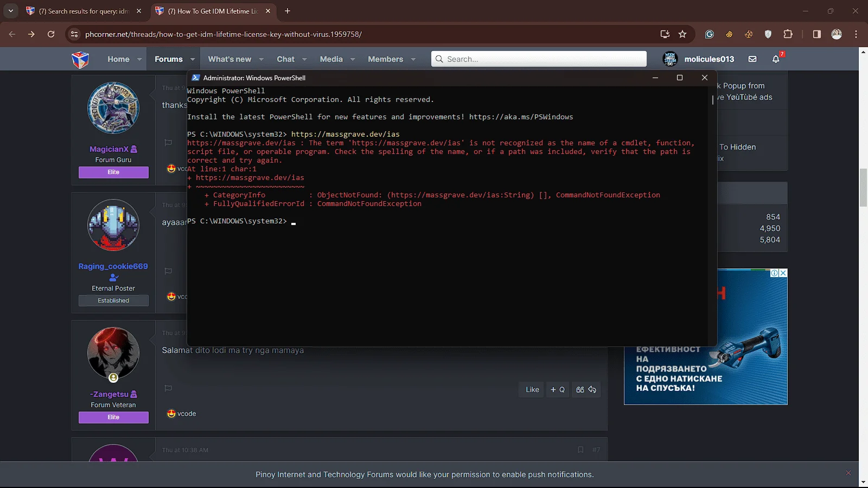Open the What's new menu item
The height and width of the screenshot is (488, 868).
tap(229, 59)
